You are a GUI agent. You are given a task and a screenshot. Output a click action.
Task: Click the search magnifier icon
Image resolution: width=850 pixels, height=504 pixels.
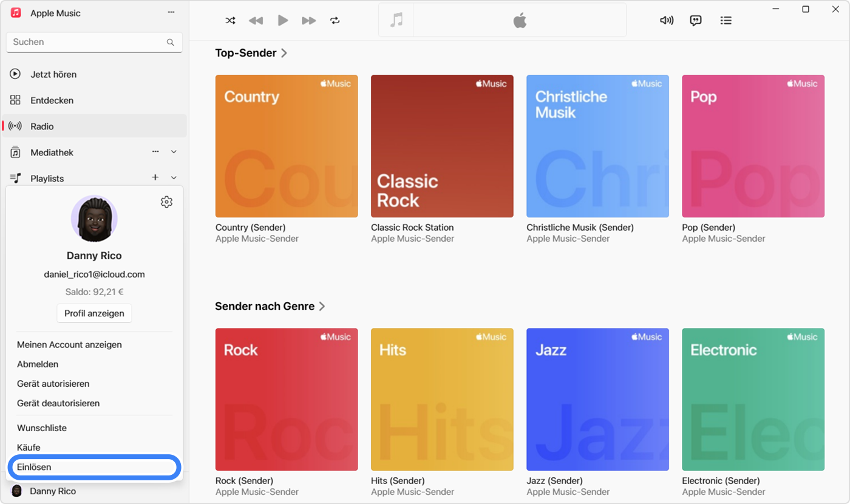click(170, 43)
